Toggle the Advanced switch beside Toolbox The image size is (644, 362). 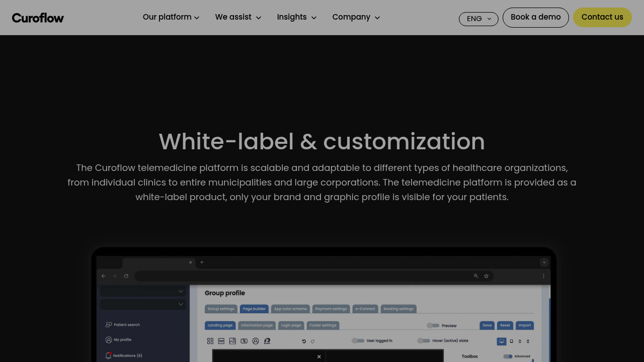(x=508, y=356)
